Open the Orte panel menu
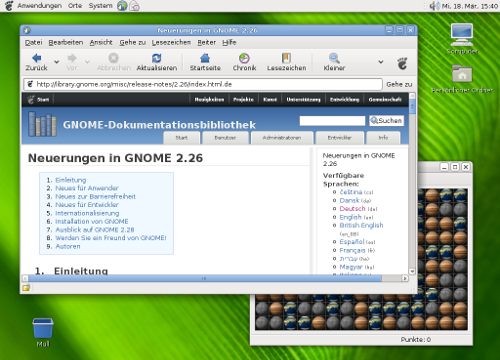 coord(75,6)
